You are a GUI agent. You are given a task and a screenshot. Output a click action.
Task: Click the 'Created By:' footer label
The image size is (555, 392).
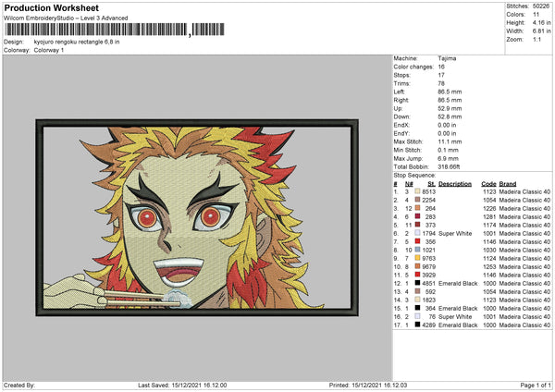(x=19, y=386)
